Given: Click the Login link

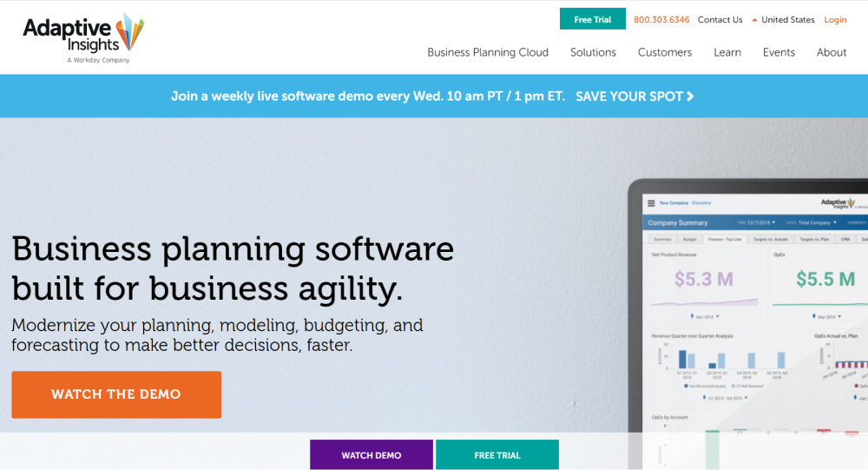Looking at the screenshot, I should (x=835, y=20).
